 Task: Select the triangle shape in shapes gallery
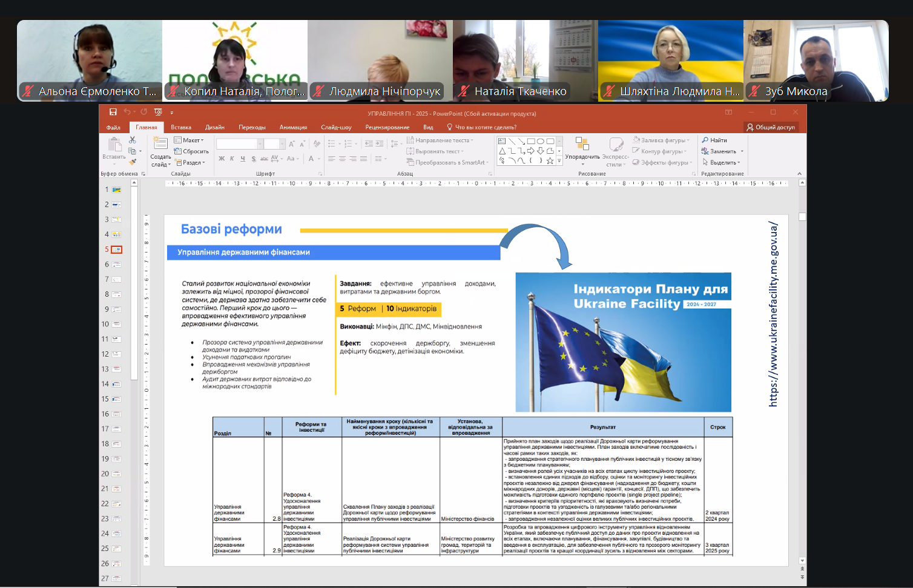(502, 151)
